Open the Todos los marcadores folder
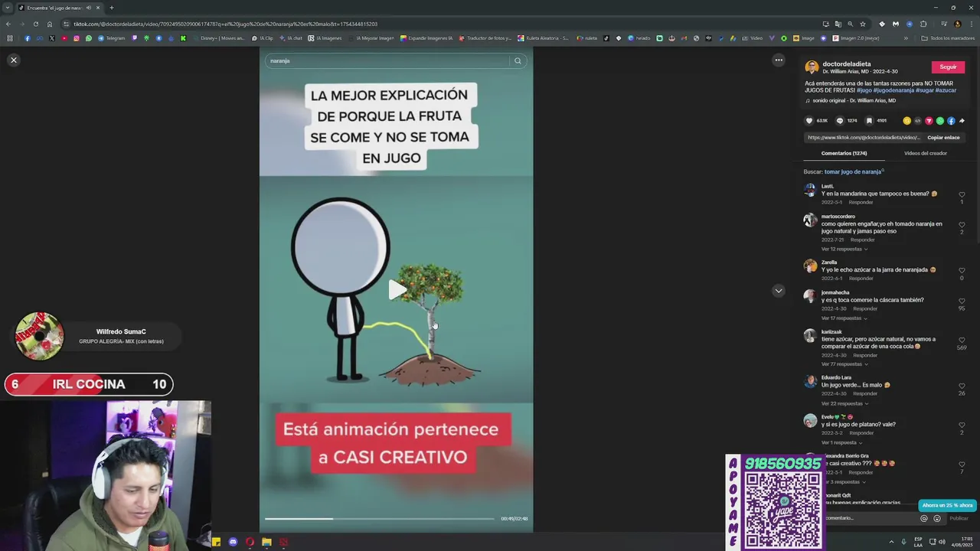Viewport: 980px width, 551px height. point(948,38)
